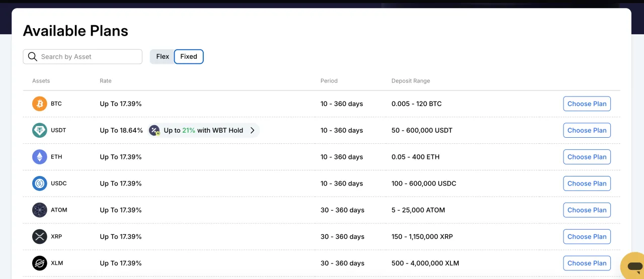644x279 pixels.
Task: Click the Assets column header
Action: (x=41, y=81)
